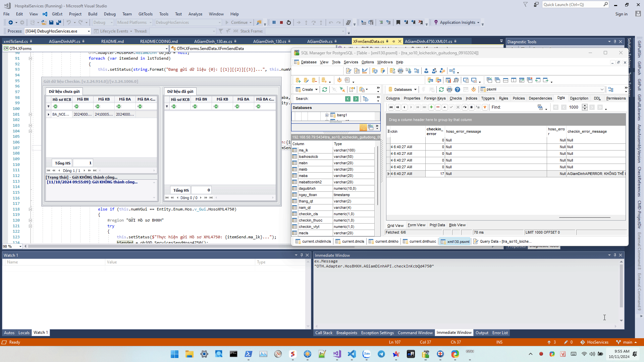Click the green insert record plus icon
The height and width of the screenshot is (362, 644).
pos(431,107)
